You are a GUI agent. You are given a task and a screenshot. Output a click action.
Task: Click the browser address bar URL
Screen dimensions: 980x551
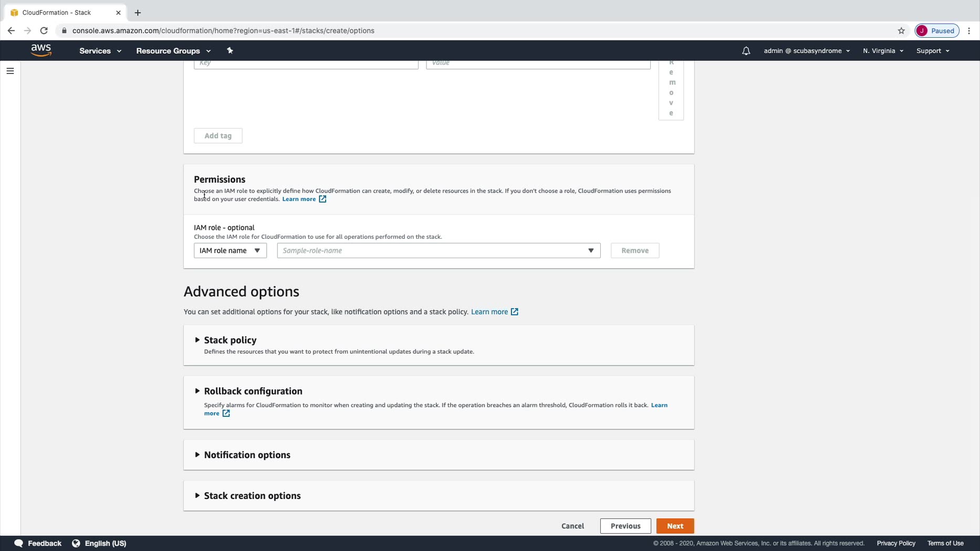223,30
